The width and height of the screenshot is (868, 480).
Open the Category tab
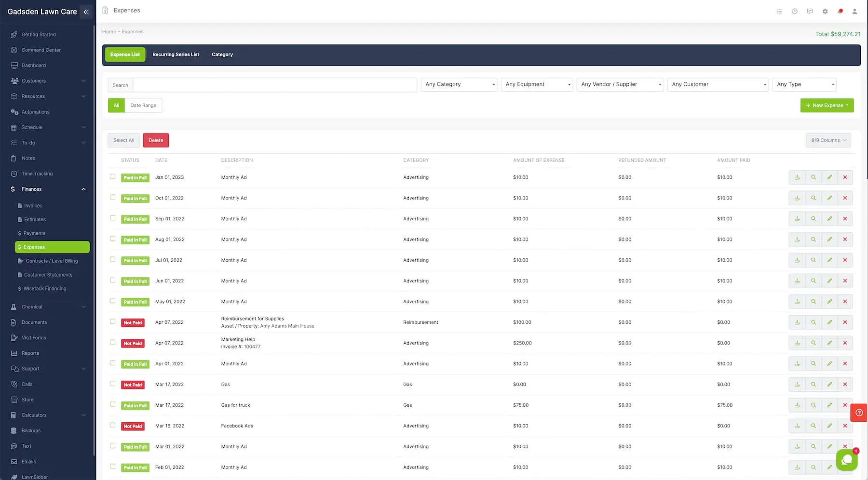pyautogui.click(x=222, y=54)
